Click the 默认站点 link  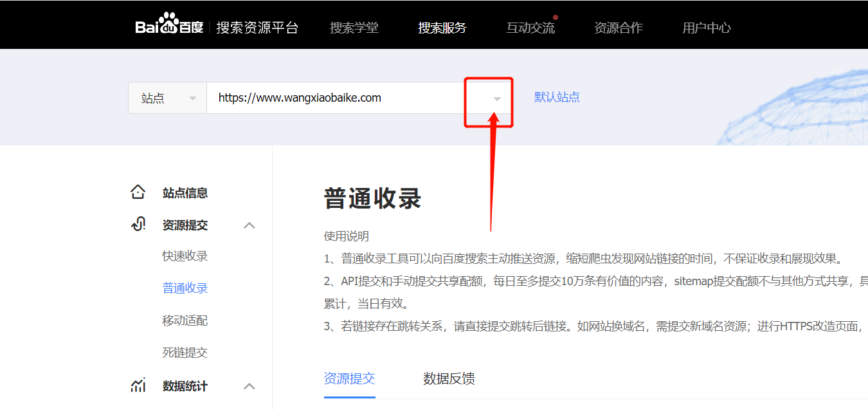(557, 97)
